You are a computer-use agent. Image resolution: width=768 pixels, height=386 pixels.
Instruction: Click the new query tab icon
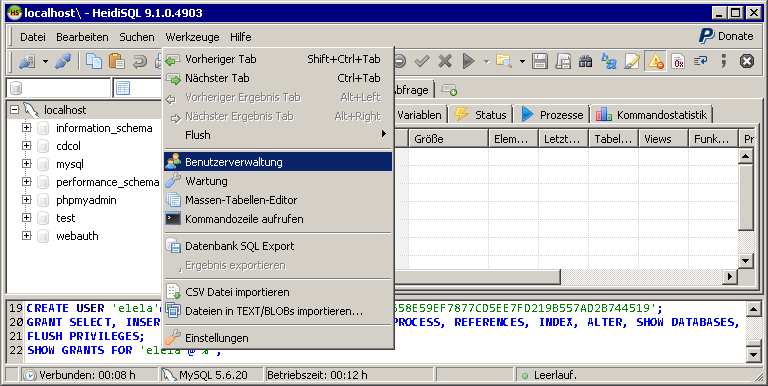click(449, 90)
